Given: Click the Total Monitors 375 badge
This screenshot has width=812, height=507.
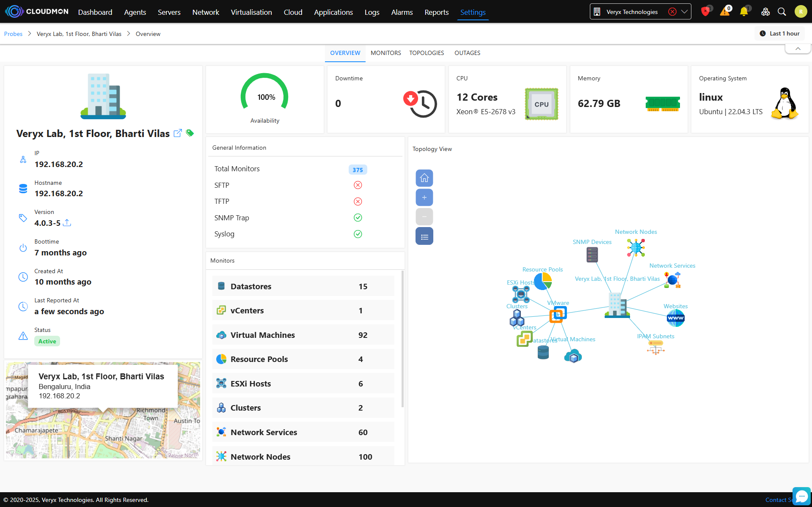Looking at the screenshot, I should pos(358,170).
